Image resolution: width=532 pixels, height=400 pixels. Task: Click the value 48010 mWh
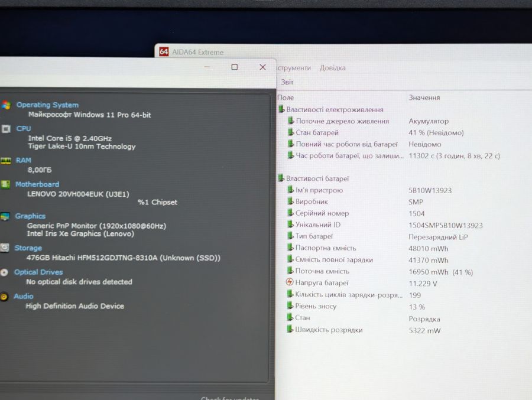tap(429, 249)
